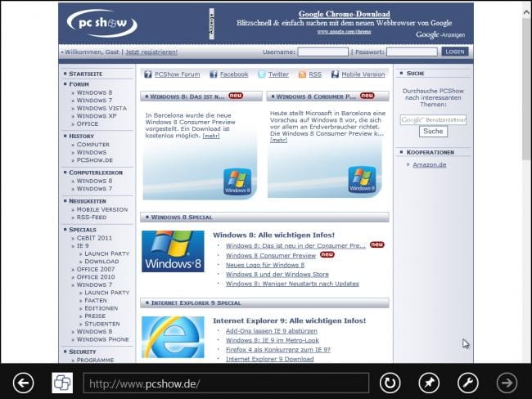Screen dimensions: 532x399
Task: Open the Internet Explorer 9 logo thumbnail
Action: [x=173, y=337]
